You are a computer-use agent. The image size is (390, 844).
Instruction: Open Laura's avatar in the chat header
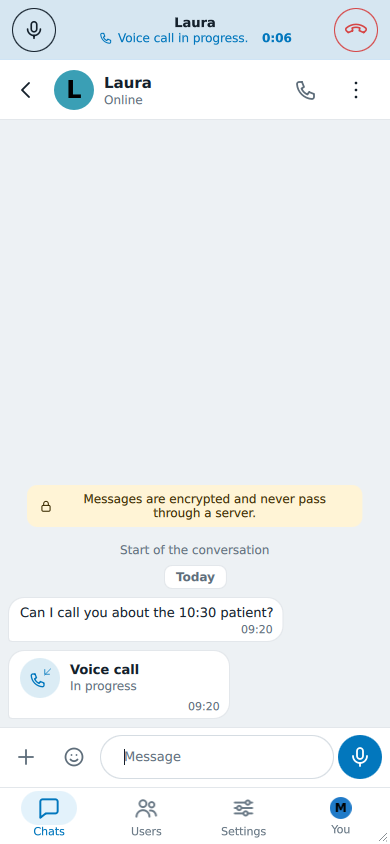(x=74, y=90)
